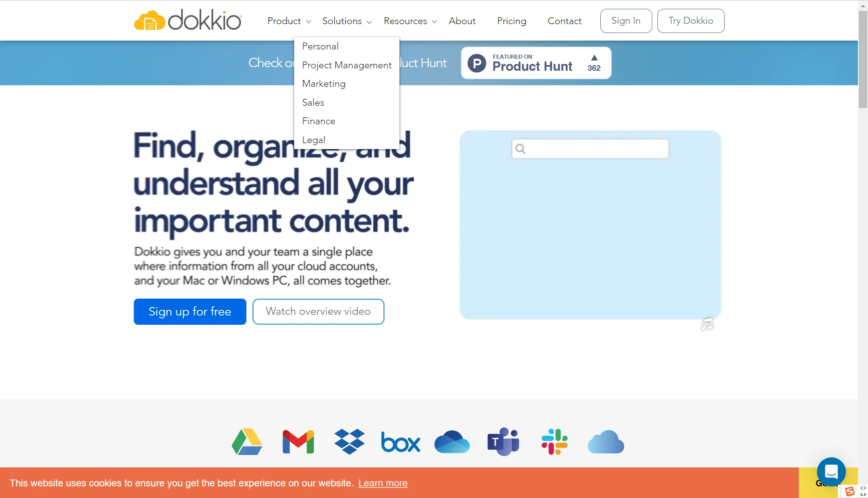Click the Try Dokkio button
This screenshot has width=868, height=498.
(691, 21)
